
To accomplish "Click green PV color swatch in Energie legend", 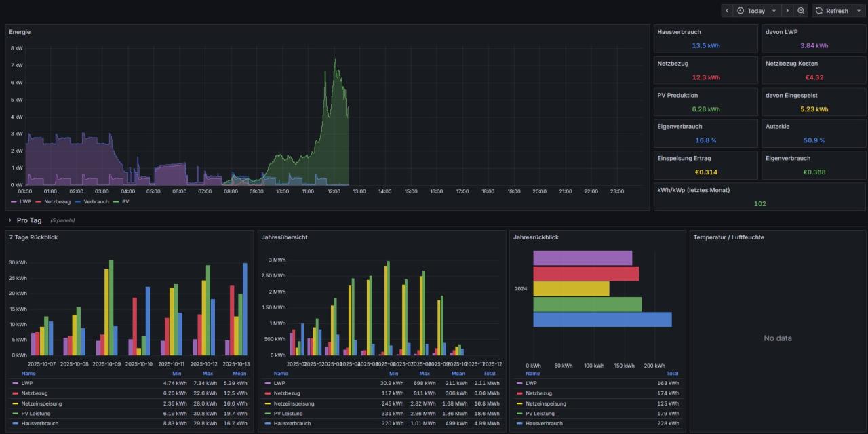I will pos(116,201).
